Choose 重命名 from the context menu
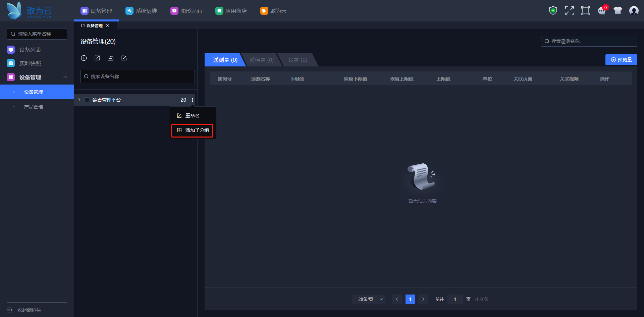Viewport: 644px width, 317px height. 193,116
